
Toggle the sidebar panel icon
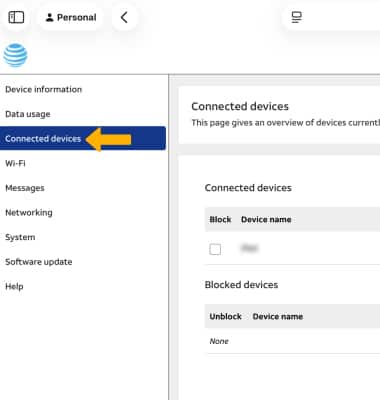click(x=16, y=17)
